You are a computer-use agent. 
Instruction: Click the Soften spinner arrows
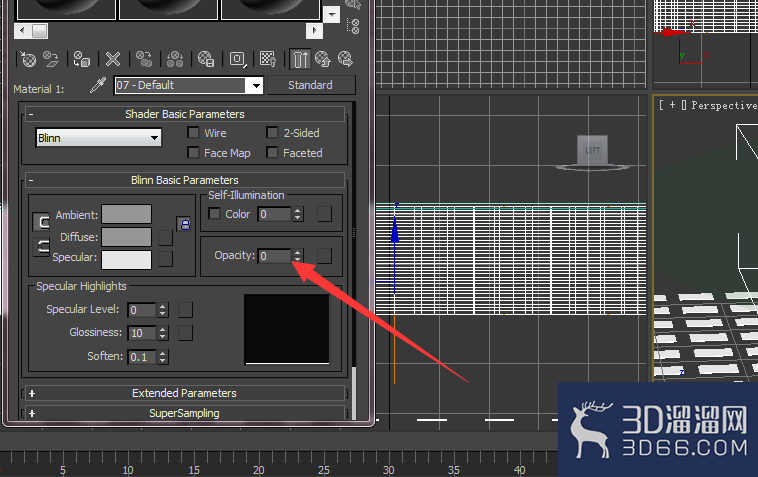(x=163, y=357)
